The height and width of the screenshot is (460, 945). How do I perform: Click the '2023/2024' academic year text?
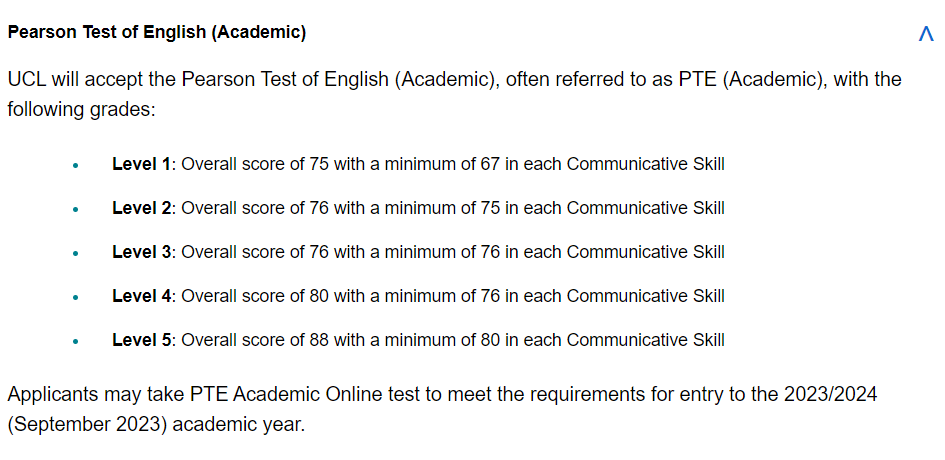click(830, 394)
